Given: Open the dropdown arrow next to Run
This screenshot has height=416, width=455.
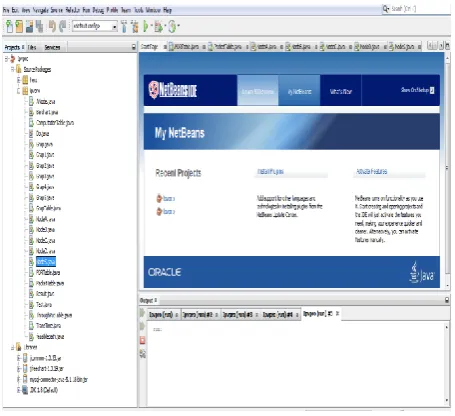Looking at the screenshot, I should 151,26.
